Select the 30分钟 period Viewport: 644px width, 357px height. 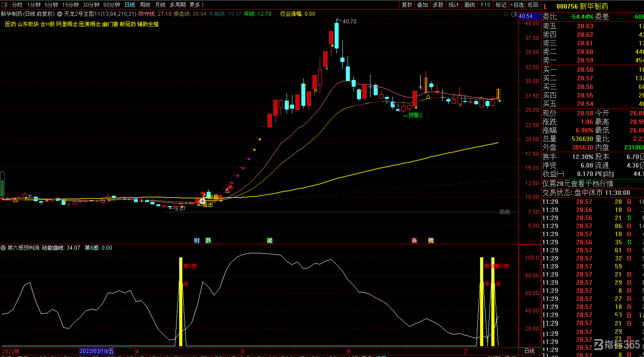click(91, 5)
